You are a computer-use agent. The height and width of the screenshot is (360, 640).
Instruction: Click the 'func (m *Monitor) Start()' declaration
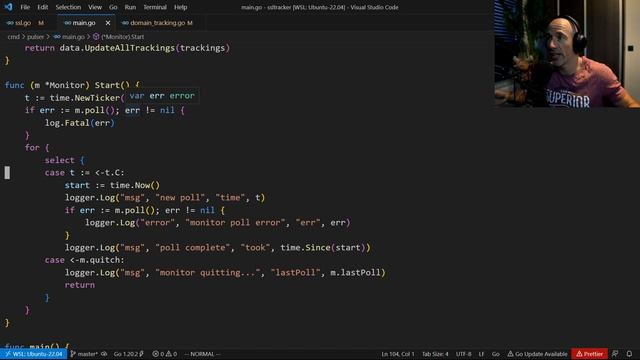coord(72,85)
